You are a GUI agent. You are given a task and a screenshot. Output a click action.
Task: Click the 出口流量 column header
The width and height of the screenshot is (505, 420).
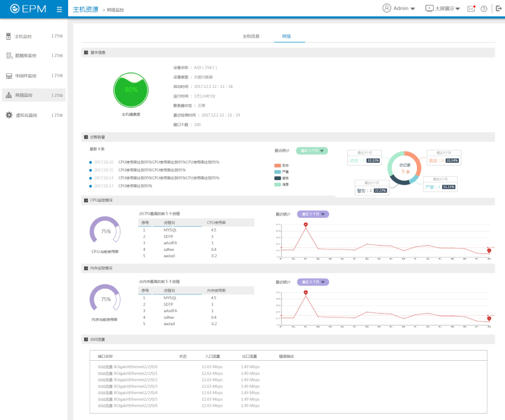249,356
